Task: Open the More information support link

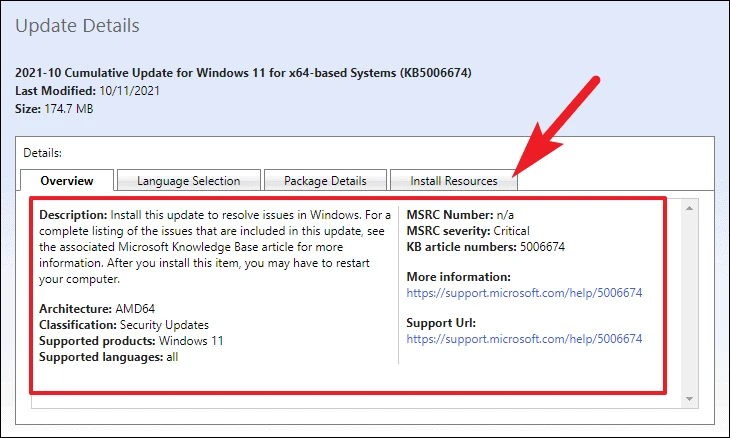Action: (x=524, y=293)
